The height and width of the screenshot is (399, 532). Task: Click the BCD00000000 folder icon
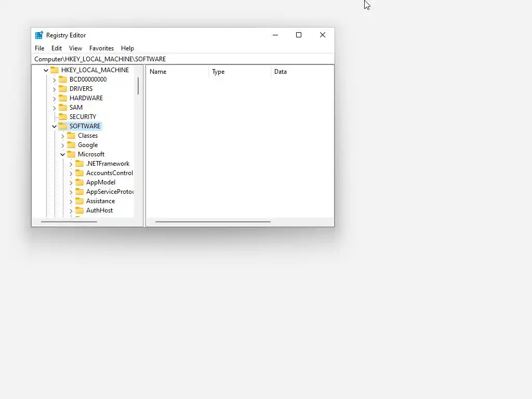[x=63, y=79]
